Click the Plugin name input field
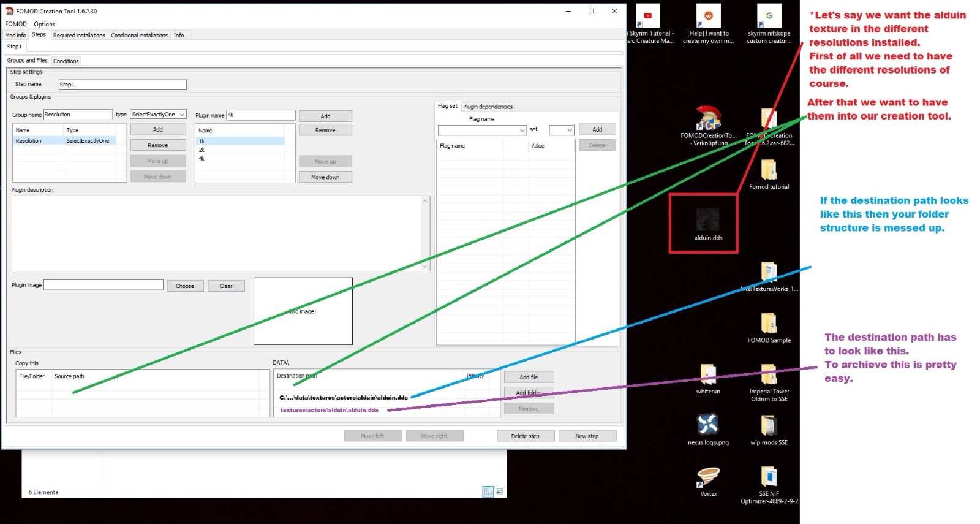980x524 pixels. (261, 115)
